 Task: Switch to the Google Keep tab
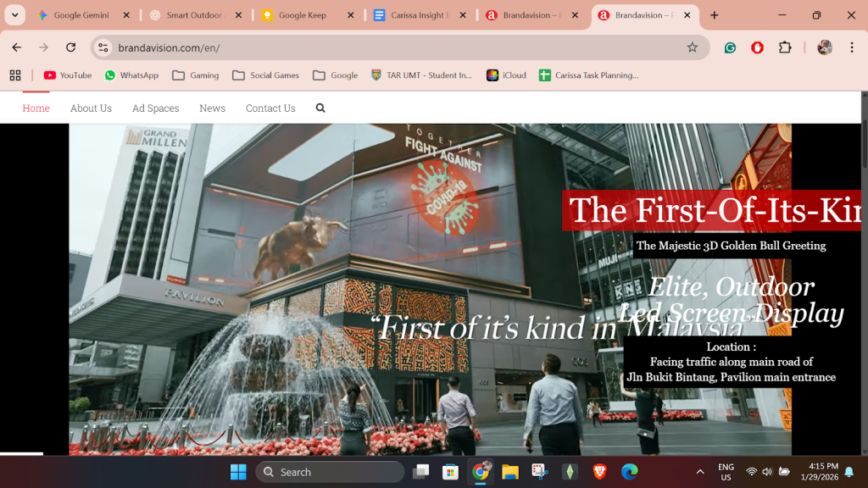point(303,15)
